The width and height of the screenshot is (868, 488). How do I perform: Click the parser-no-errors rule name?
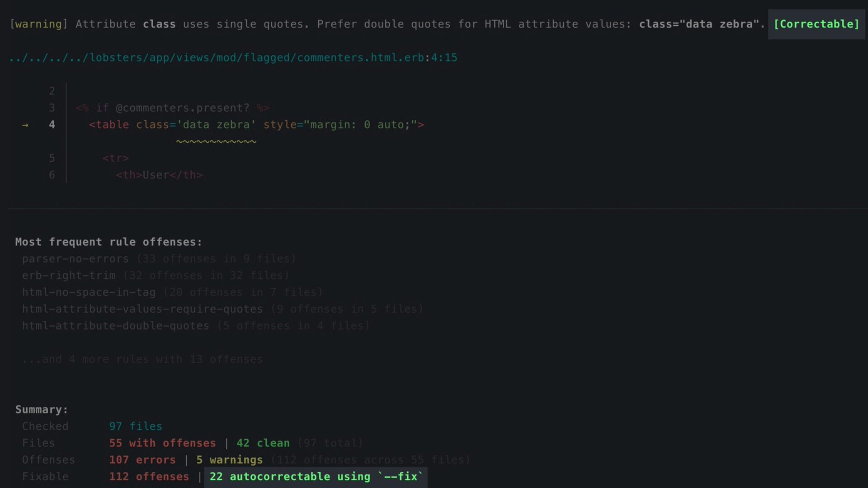(75, 259)
